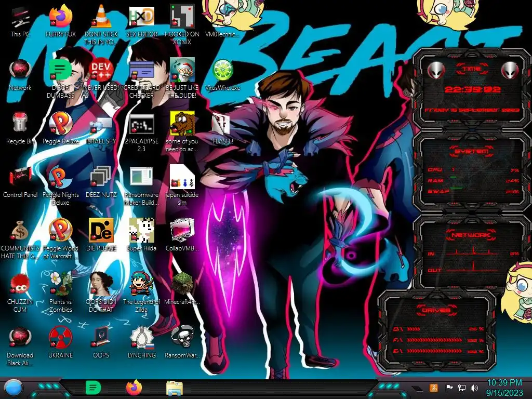Open the Peggle Deluxe shortcut
The width and height of the screenshot is (532, 399).
point(61,128)
